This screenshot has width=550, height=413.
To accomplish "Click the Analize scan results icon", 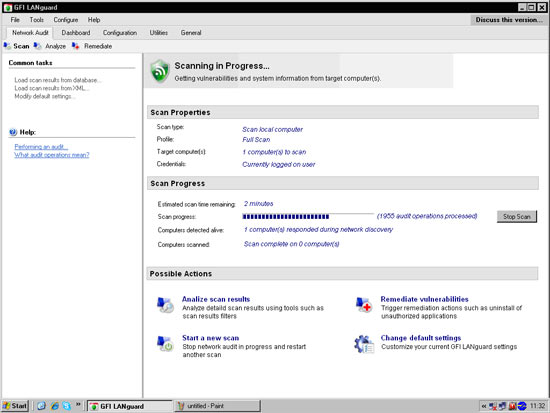I will coord(165,305).
